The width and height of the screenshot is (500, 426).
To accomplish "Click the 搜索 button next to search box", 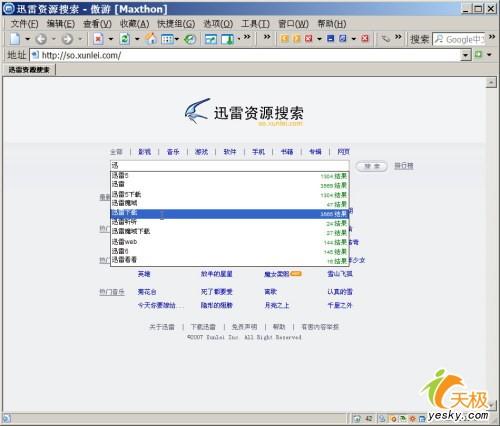I will [371, 166].
